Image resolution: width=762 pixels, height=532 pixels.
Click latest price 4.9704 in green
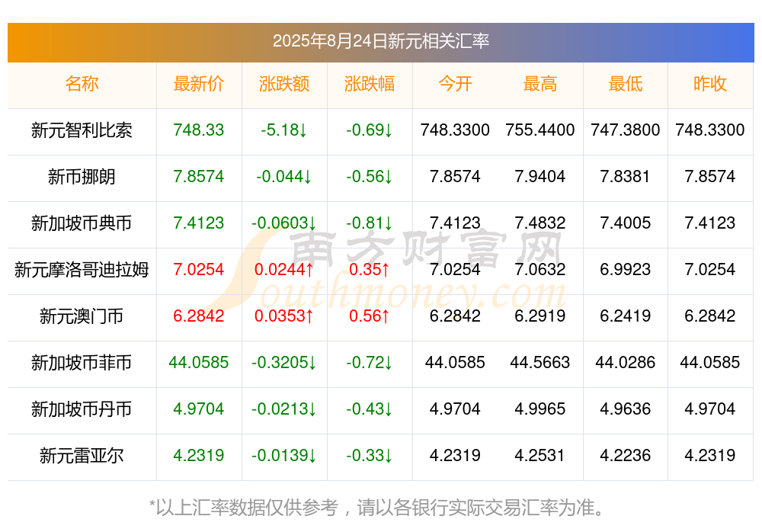[199, 409]
